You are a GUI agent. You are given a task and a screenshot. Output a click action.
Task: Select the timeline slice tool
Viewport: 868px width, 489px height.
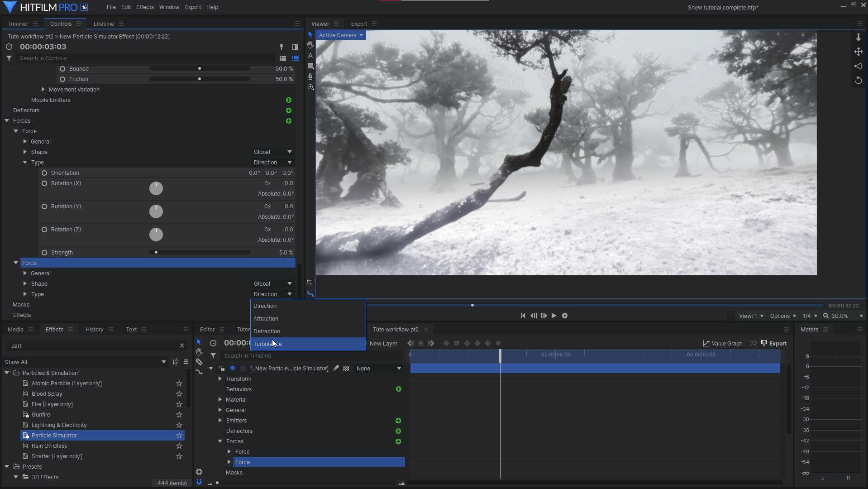click(199, 362)
